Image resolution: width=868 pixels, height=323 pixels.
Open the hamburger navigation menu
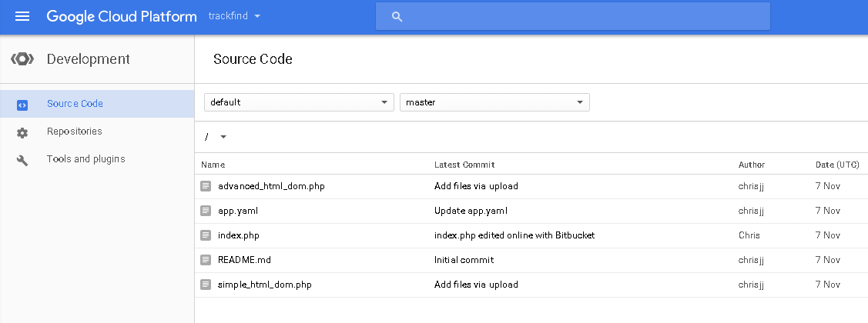click(x=22, y=16)
